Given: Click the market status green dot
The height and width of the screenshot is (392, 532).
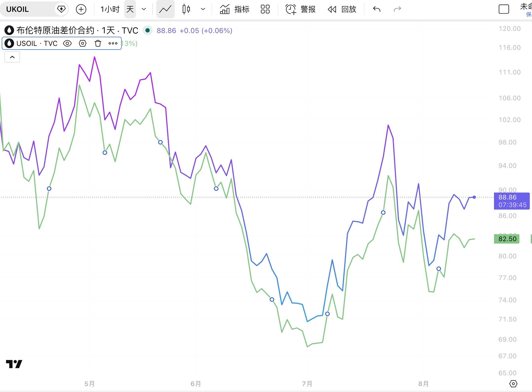Looking at the screenshot, I should click(x=148, y=30).
